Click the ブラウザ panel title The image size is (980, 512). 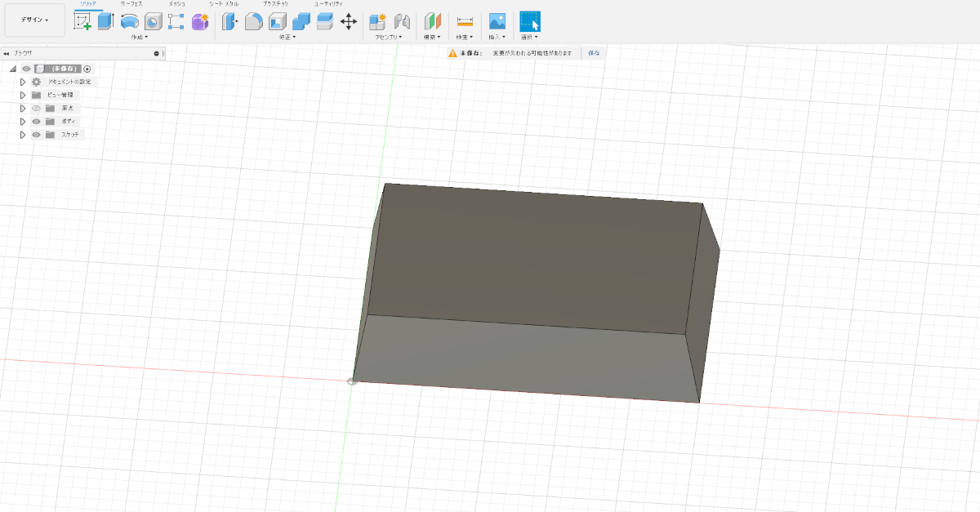pos(23,53)
